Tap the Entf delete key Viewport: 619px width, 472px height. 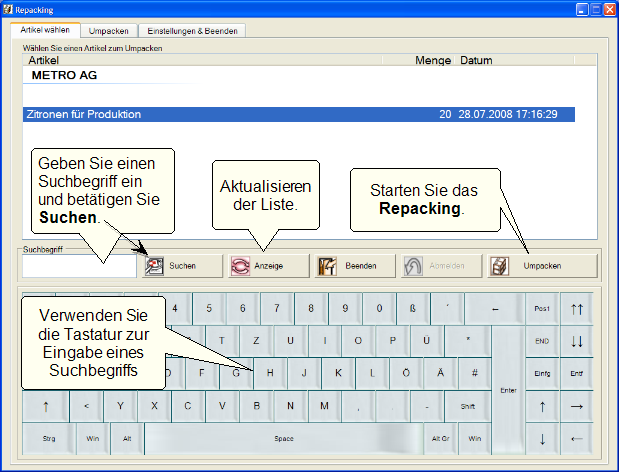[x=576, y=373]
